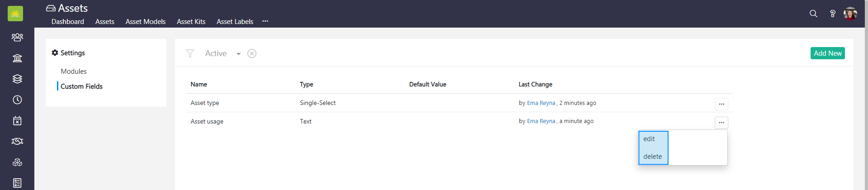Image resolution: width=868 pixels, height=190 pixels.
Task: Open more options for Asset type row
Action: pos(721,104)
